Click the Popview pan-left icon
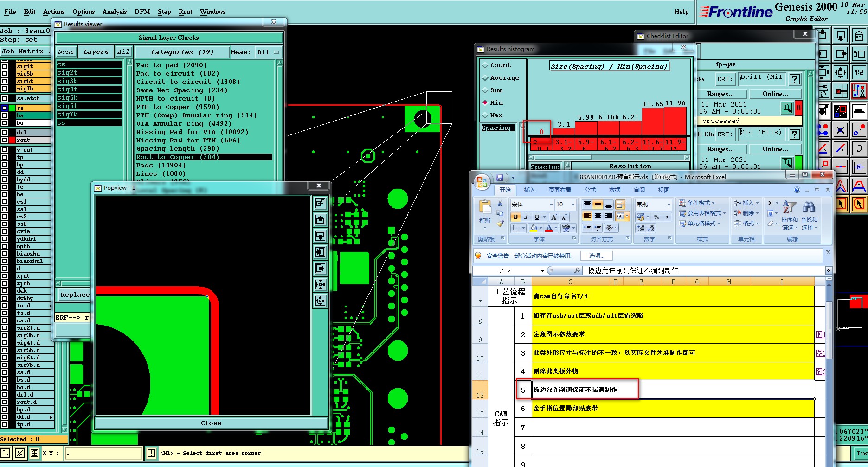Image resolution: width=868 pixels, height=467 pixels. (320, 252)
